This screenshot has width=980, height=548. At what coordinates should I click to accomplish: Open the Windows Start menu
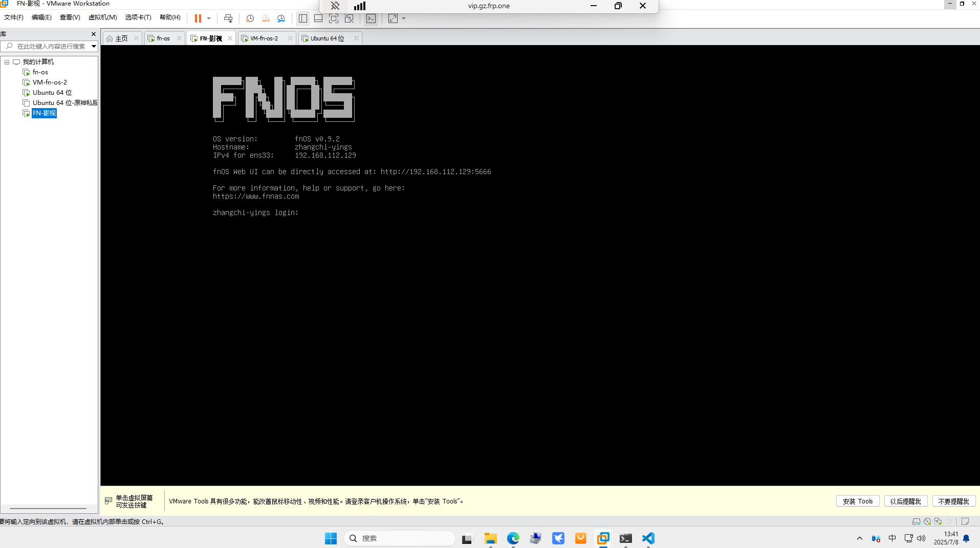pos(331,538)
